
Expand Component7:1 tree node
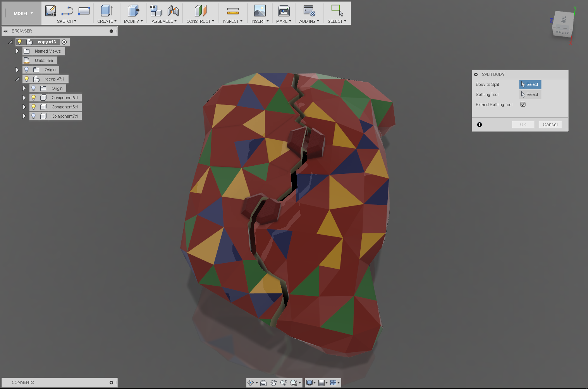[24, 116]
